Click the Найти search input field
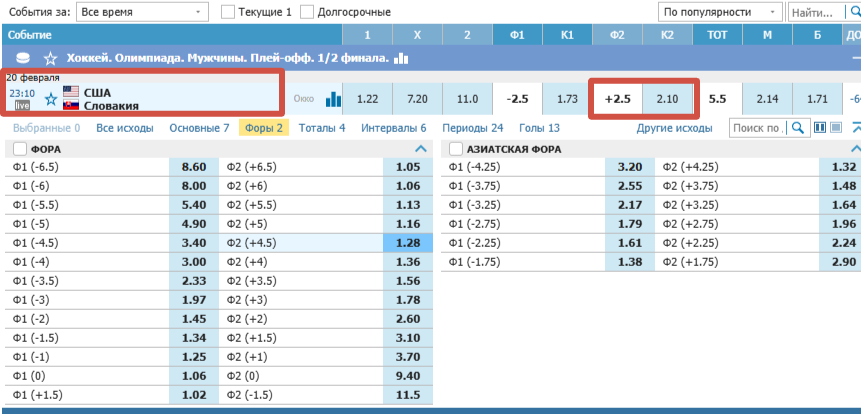The width and height of the screenshot is (861, 414). 820,12
